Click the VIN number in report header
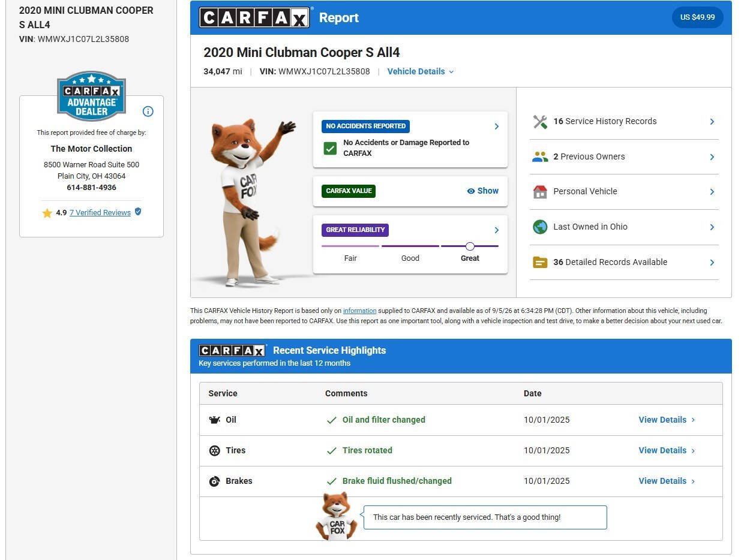 (x=324, y=71)
